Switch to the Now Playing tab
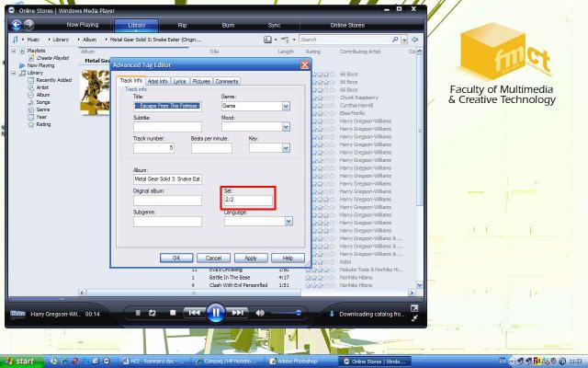The height and width of the screenshot is (368, 588). point(83,25)
